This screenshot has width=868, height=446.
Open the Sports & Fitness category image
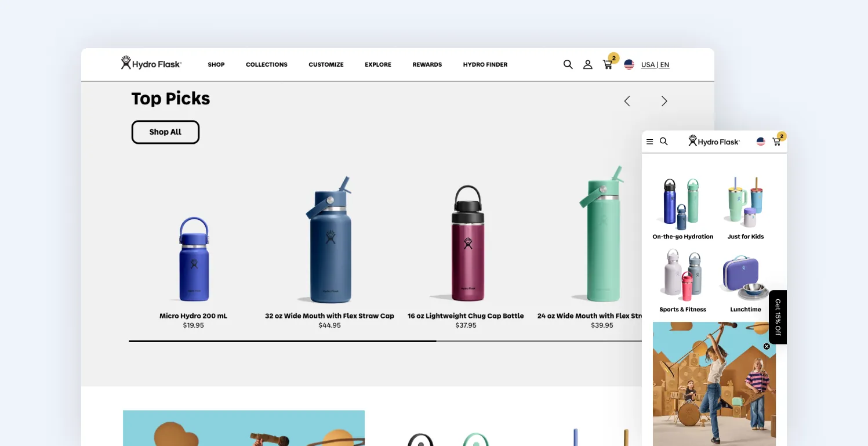click(682, 275)
